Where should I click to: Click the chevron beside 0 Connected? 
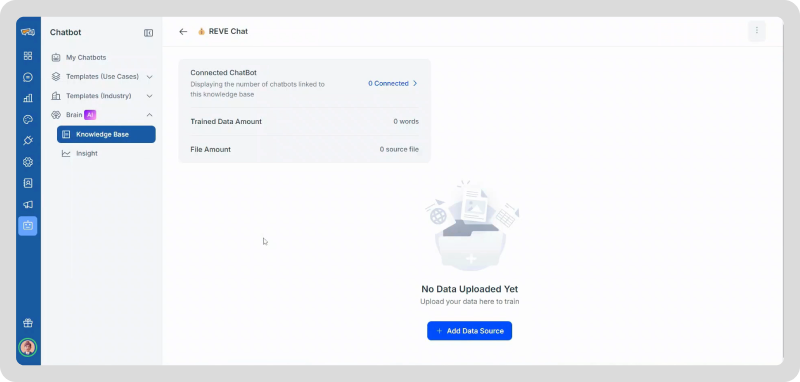(x=415, y=83)
